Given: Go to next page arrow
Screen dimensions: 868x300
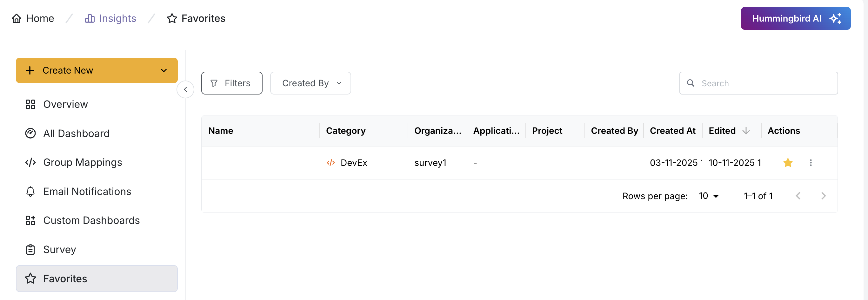Looking at the screenshot, I should point(823,196).
